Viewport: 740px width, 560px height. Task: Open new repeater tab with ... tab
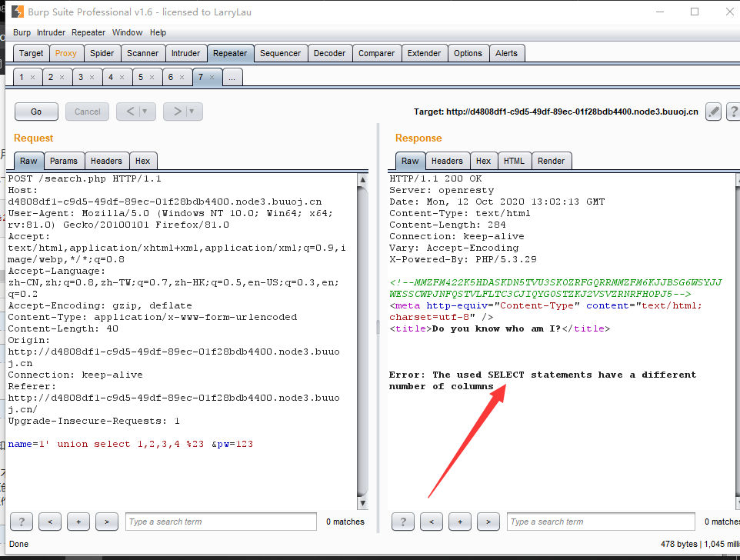(x=232, y=78)
